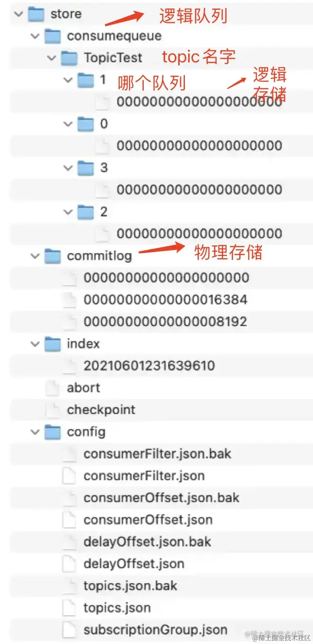This screenshot has width=313, height=644.
Task: Click the abort file icon
Action: 53,388
